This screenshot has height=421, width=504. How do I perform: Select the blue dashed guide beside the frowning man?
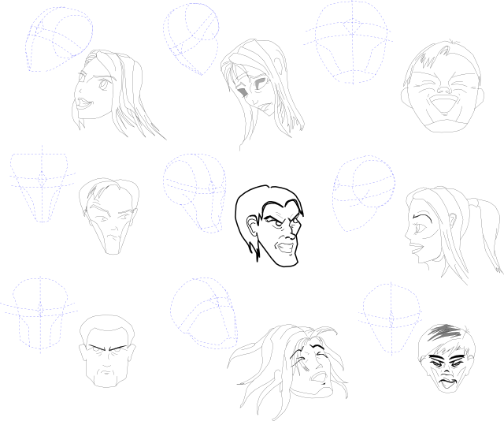[x=43, y=184]
